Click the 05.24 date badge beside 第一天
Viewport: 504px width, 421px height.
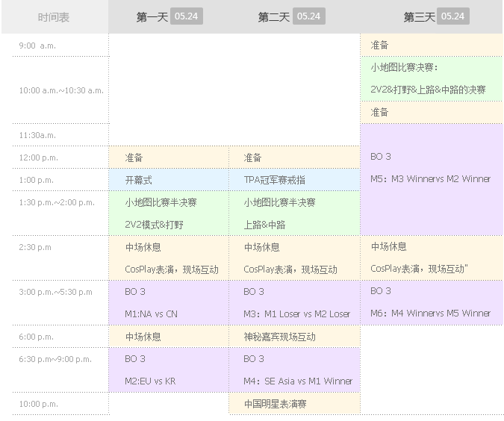(187, 16)
